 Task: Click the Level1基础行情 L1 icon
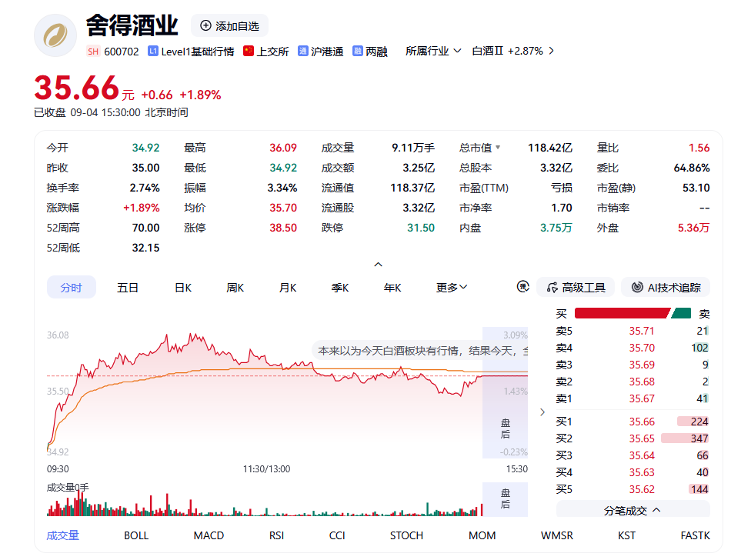[x=152, y=51]
